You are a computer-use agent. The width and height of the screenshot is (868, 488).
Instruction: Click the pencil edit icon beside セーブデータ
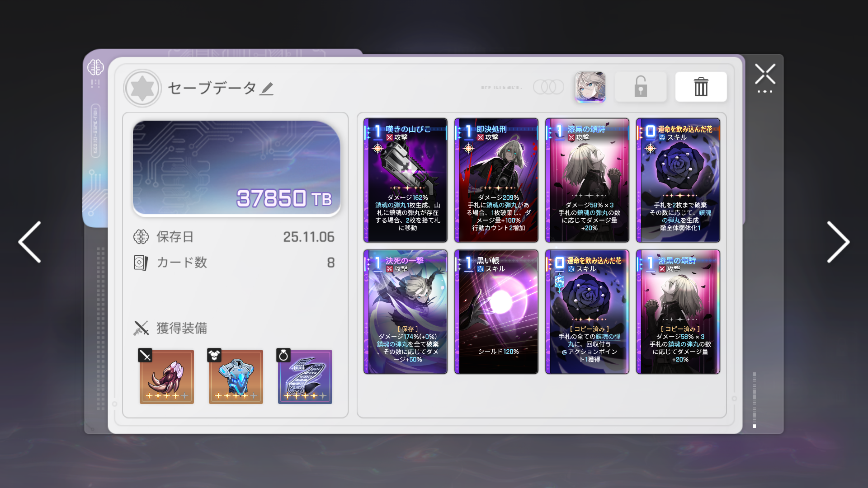(x=267, y=89)
